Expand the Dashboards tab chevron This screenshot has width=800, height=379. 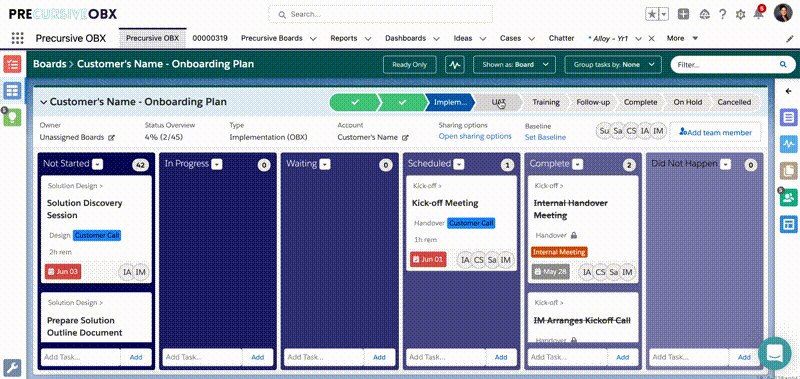point(436,38)
